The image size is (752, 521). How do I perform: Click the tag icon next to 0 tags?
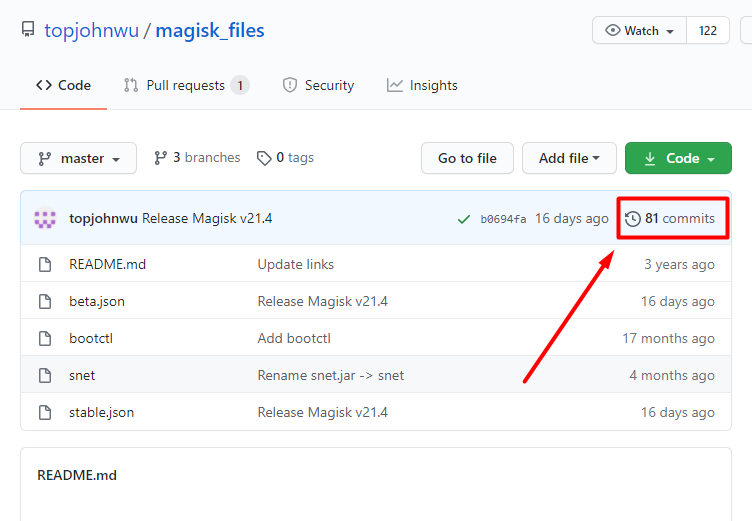(264, 158)
